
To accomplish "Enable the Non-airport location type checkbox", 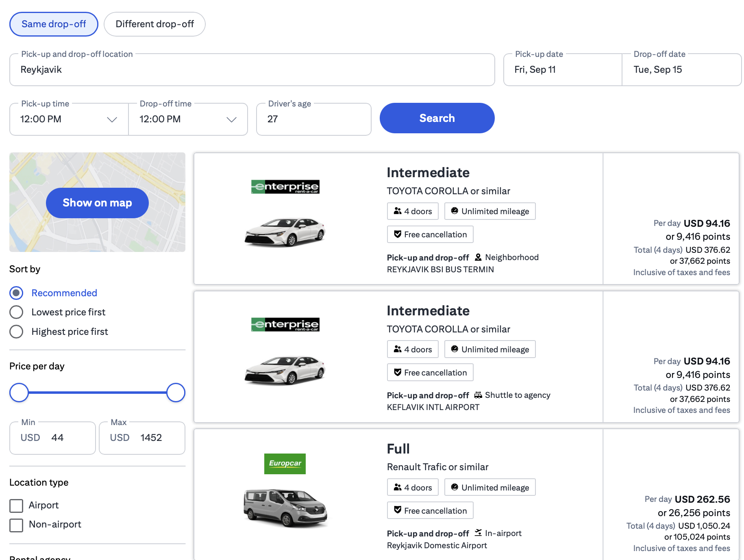I will coord(16,525).
